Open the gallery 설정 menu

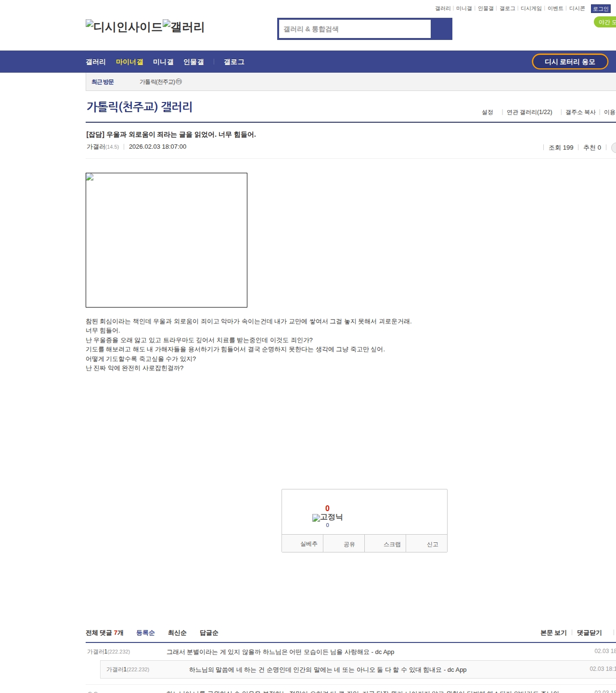tap(488, 112)
